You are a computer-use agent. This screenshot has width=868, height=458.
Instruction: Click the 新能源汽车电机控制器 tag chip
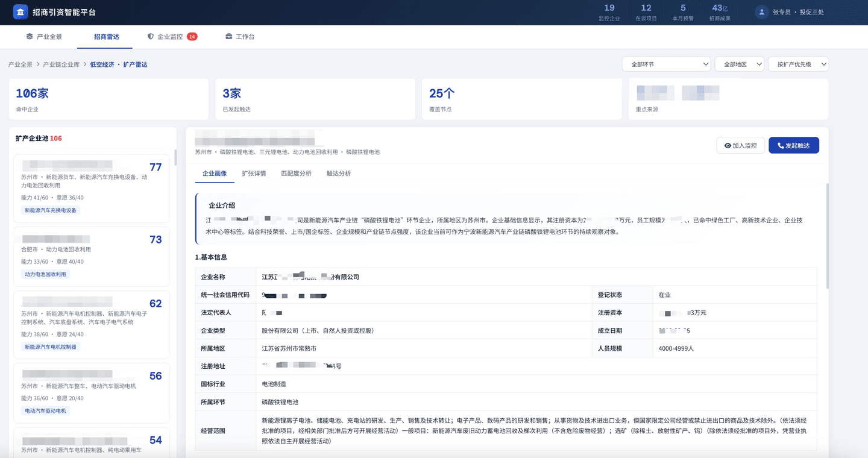51,347
